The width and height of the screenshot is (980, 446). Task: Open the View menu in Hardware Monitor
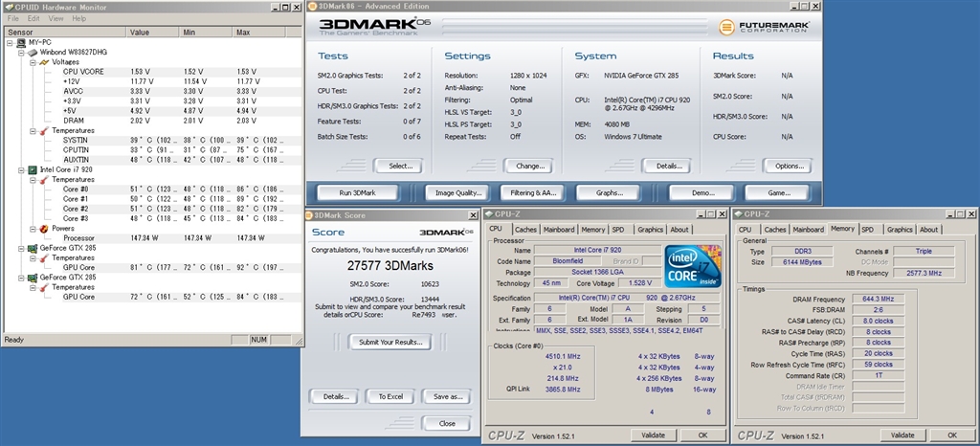pyautogui.click(x=56, y=18)
